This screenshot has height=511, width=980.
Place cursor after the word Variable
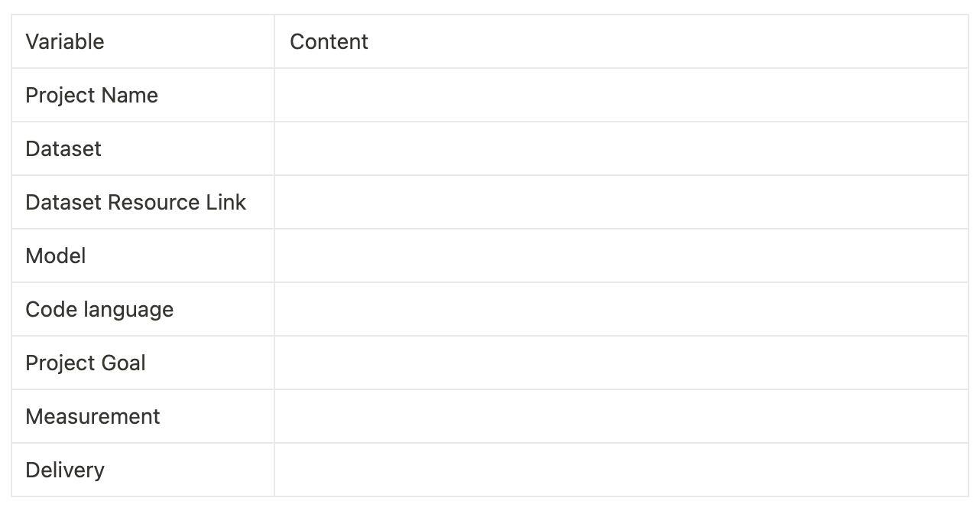click(x=105, y=41)
